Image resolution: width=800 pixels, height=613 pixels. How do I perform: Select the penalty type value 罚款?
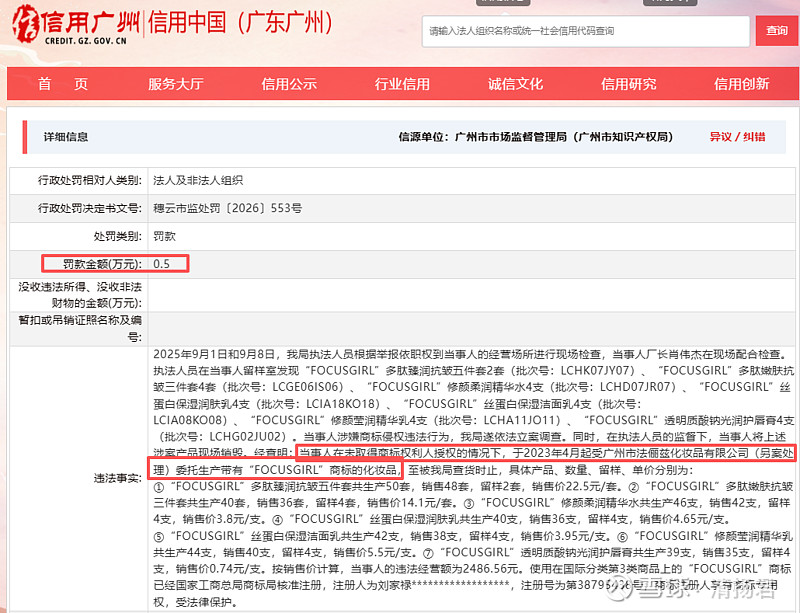click(x=164, y=236)
